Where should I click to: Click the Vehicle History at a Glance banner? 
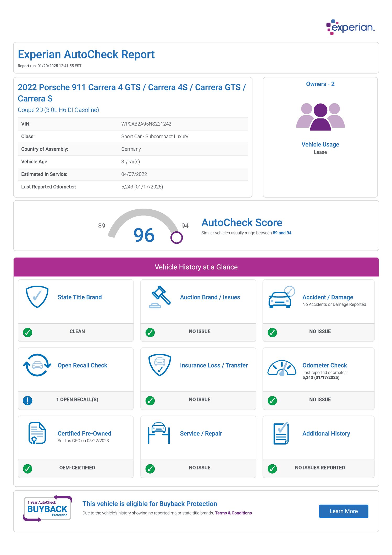pyautogui.click(x=196, y=267)
